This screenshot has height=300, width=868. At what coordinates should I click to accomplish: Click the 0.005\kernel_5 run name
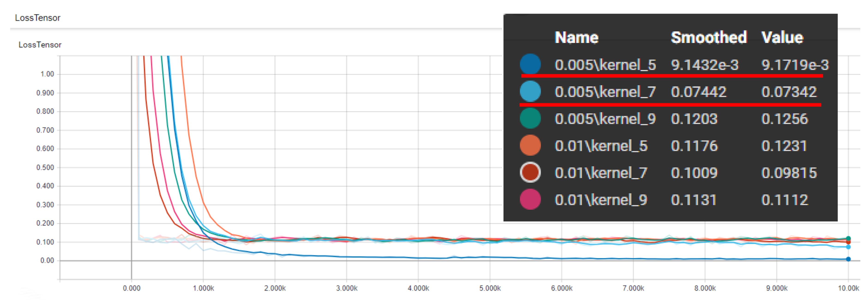click(605, 65)
